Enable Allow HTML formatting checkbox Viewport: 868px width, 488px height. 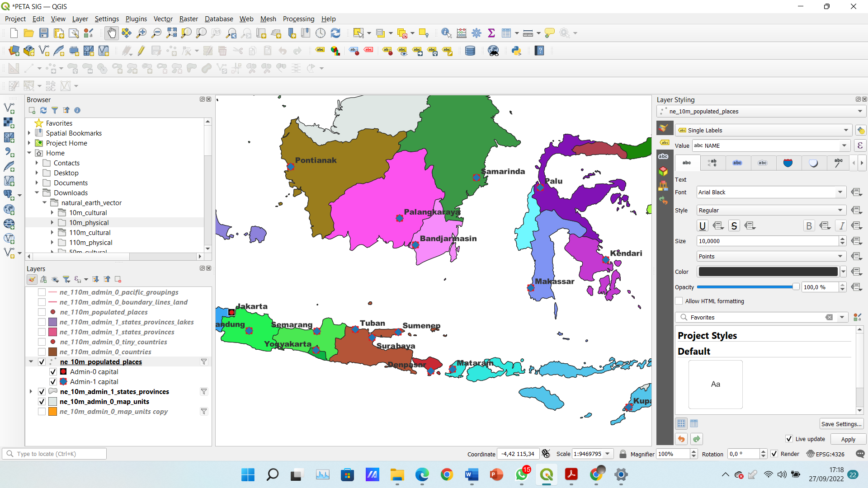click(x=679, y=301)
